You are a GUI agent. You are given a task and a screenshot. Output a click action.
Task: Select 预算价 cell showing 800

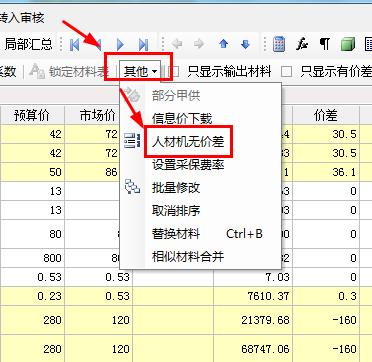(32, 258)
